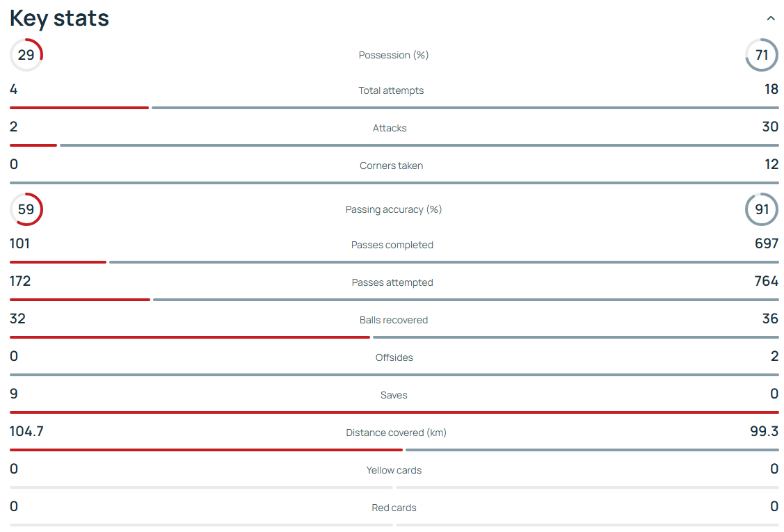Click the Attacks label
Screen dimensions: 784x532
coord(390,128)
